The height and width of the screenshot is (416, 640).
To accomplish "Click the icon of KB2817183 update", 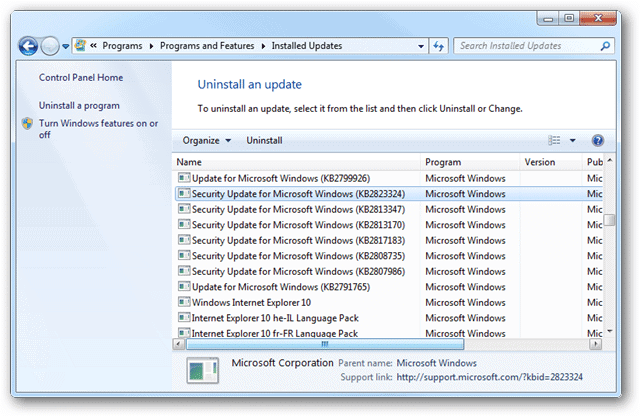I will (x=184, y=240).
